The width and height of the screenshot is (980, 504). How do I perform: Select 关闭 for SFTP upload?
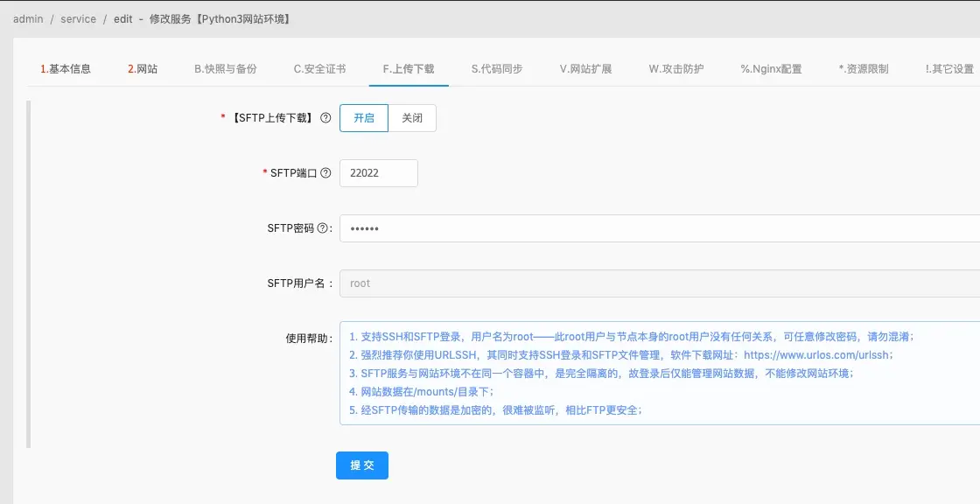tap(412, 117)
